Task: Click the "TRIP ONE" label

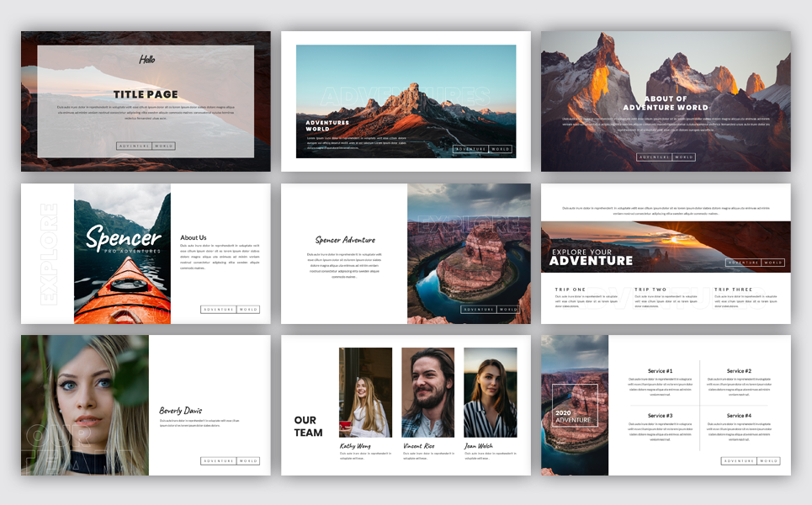Action: click(x=571, y=290)
